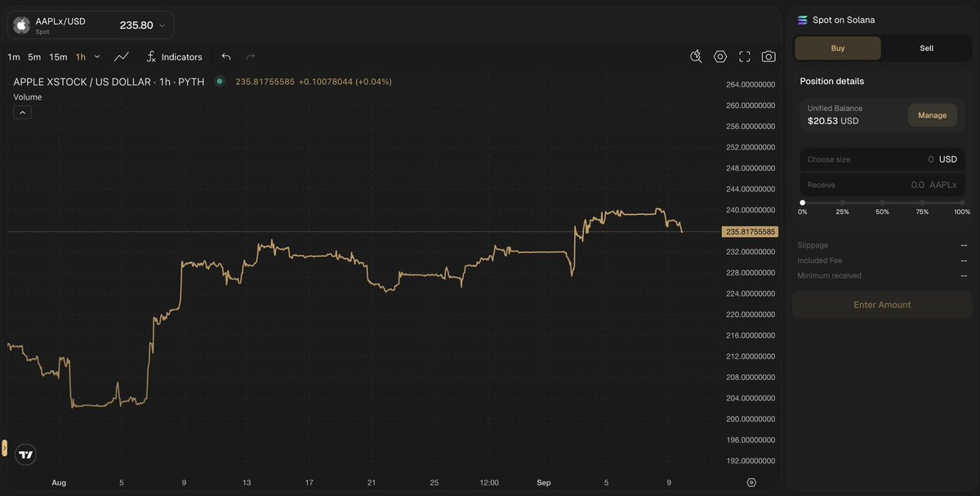Open the quick search icon

[x=696, y=56]
